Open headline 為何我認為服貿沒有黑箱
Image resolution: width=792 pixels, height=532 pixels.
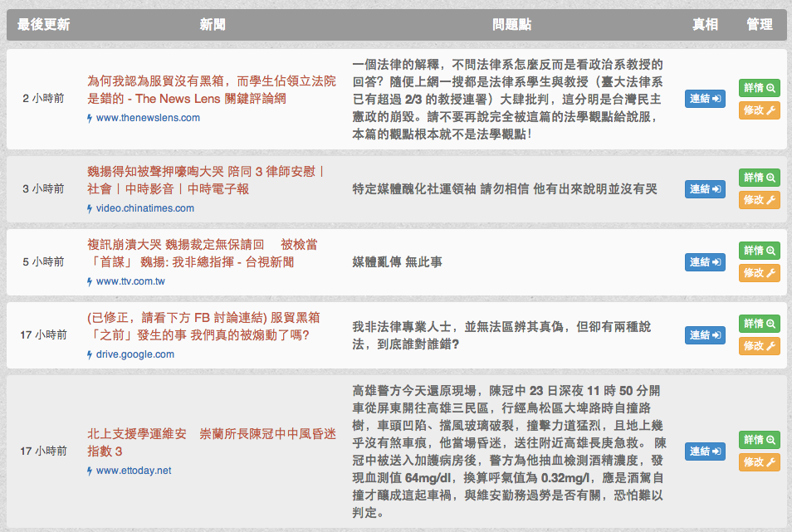pyautogui.click(x=212, y=90)
